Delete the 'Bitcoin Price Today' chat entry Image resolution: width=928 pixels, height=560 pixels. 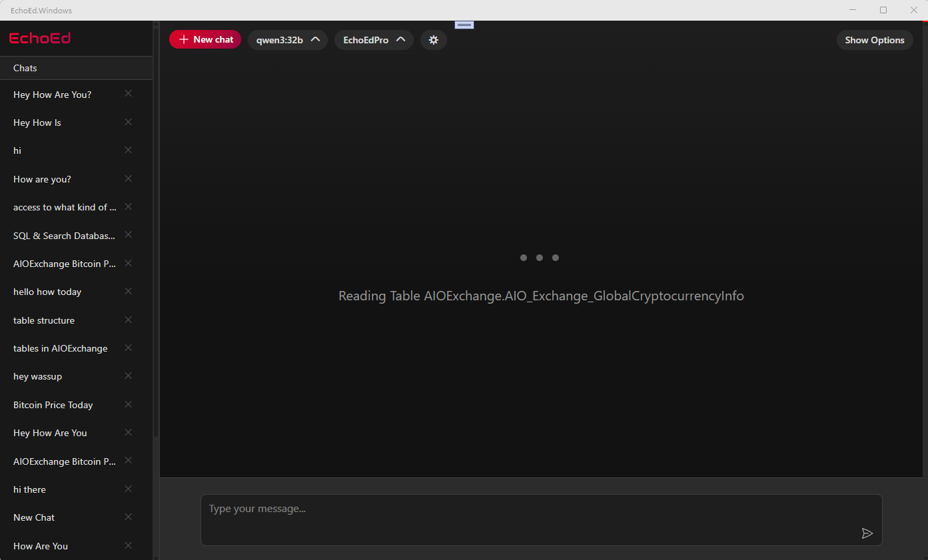[129, 404]
